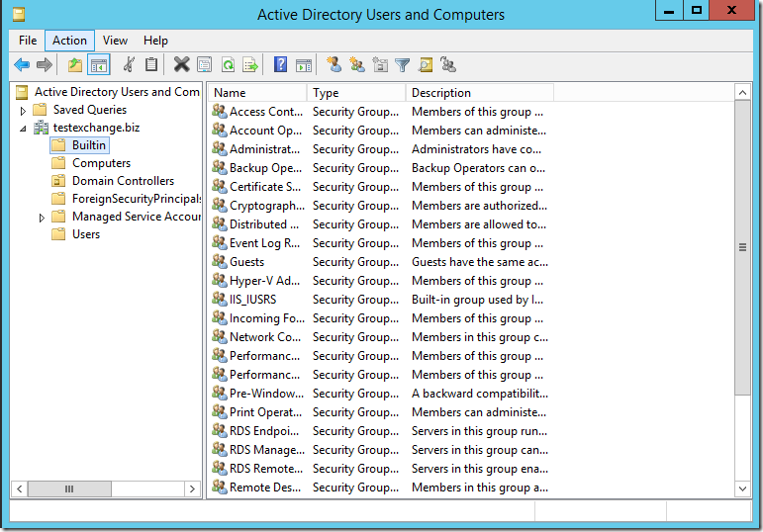Open the Help menu
This screenshot has width=763, height=532.
[155, 41]
